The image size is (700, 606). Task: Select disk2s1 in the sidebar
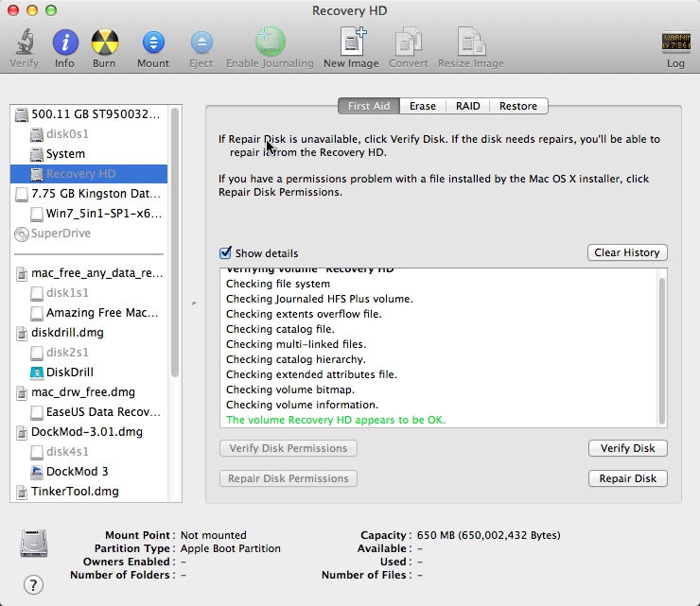tap(89, 353)
